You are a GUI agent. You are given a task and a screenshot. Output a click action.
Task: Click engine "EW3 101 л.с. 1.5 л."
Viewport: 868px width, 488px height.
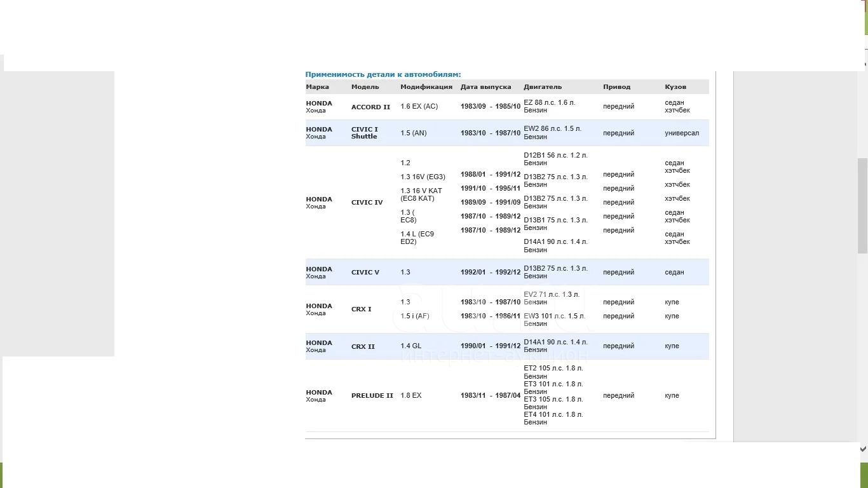click(x=554, y=316)
